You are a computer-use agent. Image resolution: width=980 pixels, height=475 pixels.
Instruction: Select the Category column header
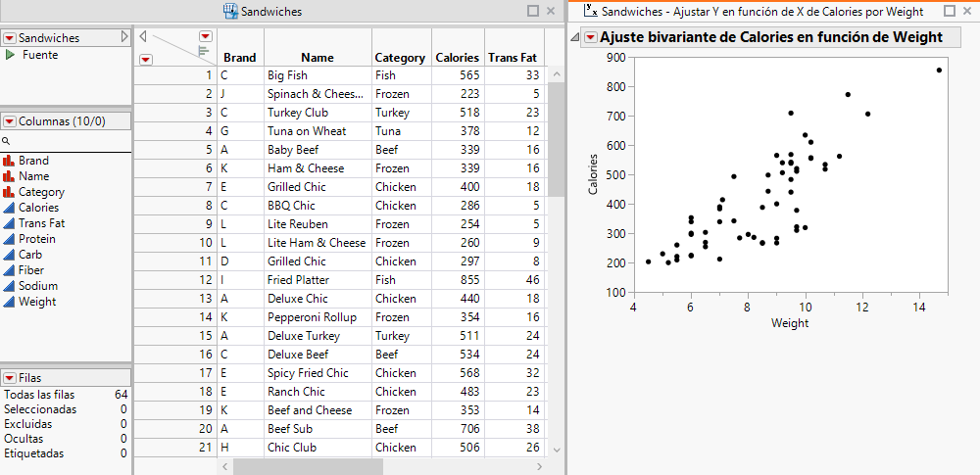[400, 58]
